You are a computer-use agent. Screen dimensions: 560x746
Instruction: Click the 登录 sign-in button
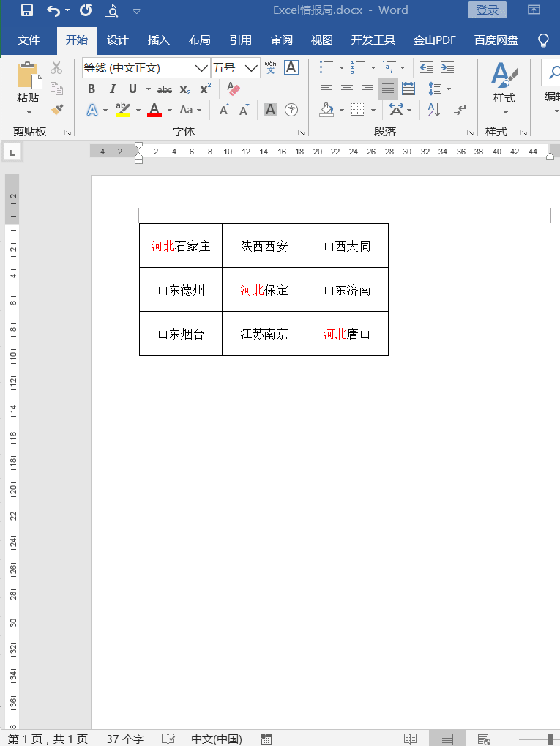[488, 10]
